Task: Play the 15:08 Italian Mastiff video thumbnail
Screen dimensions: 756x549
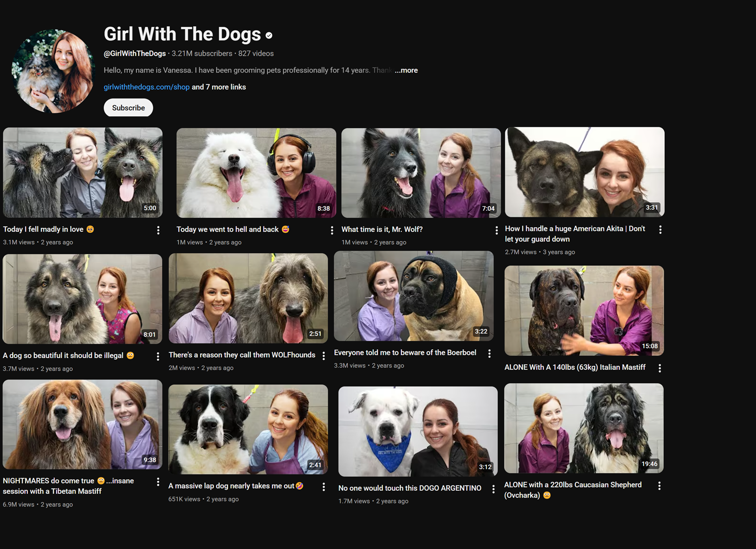Action: click(584, 310)
